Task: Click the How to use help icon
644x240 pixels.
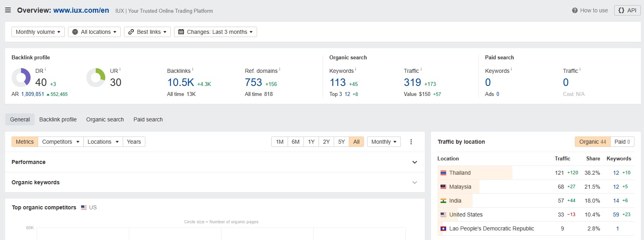Action: tap(574, 10)
